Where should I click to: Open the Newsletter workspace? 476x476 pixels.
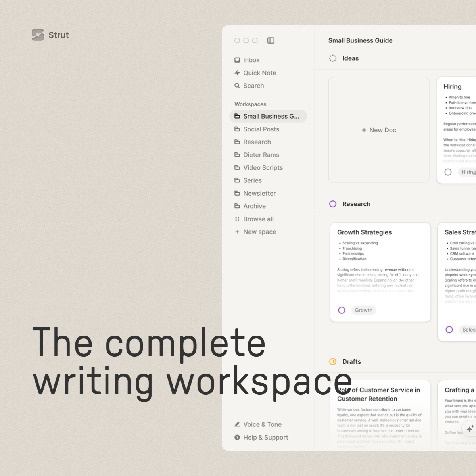[255, 193]
